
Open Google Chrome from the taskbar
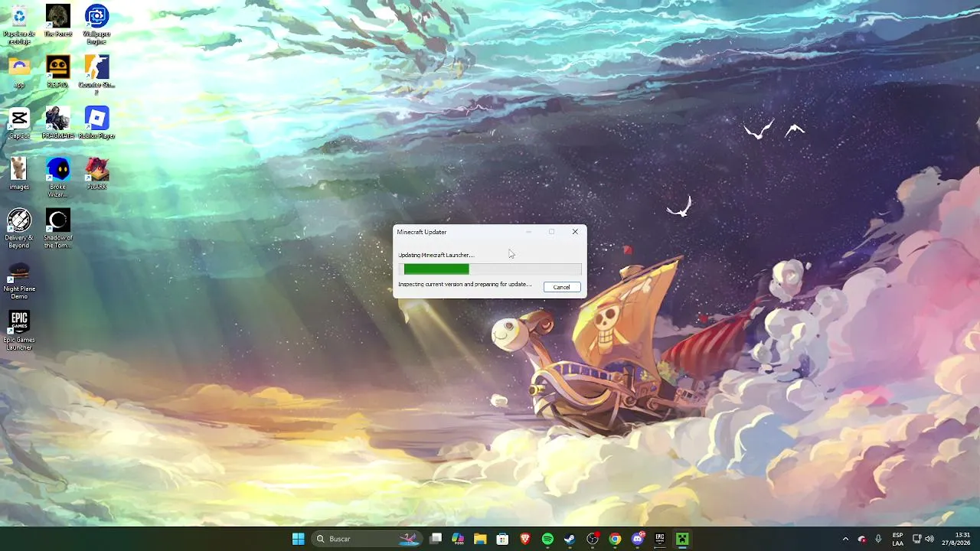(615, 539)
